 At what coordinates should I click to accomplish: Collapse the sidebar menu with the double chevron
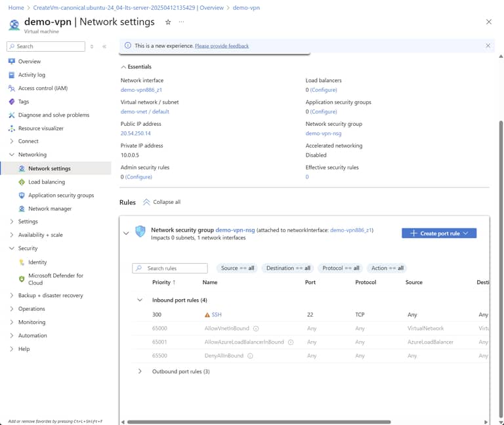(x=104, y=47)
